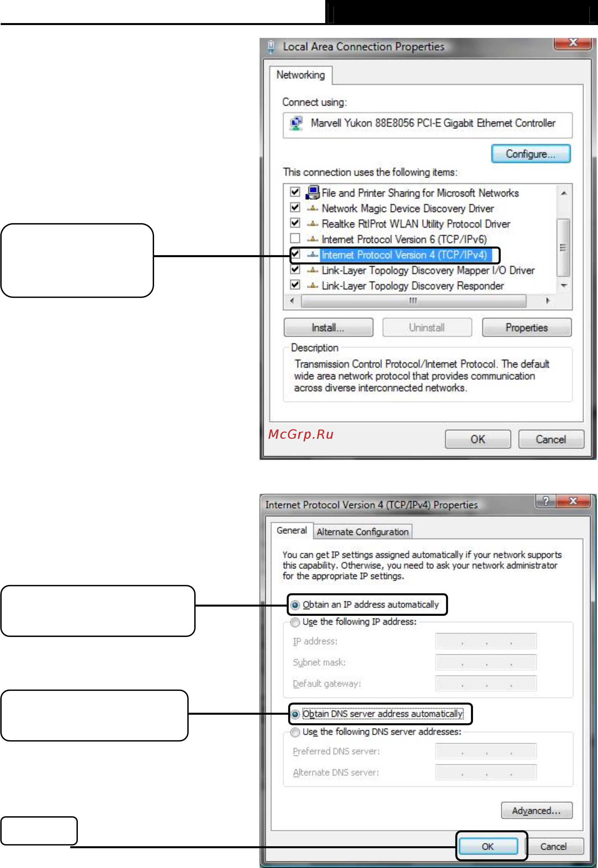Open Advanced... TCP/IP settings
Viewport: 598px width, 868px height.
pyautogui.click(x=537, y=811)
